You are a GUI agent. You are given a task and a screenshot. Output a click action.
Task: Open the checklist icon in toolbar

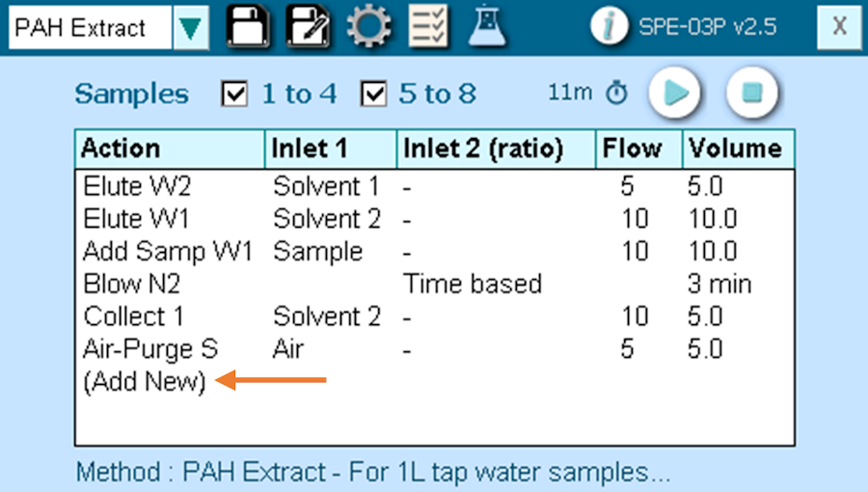tap(428, 26)
